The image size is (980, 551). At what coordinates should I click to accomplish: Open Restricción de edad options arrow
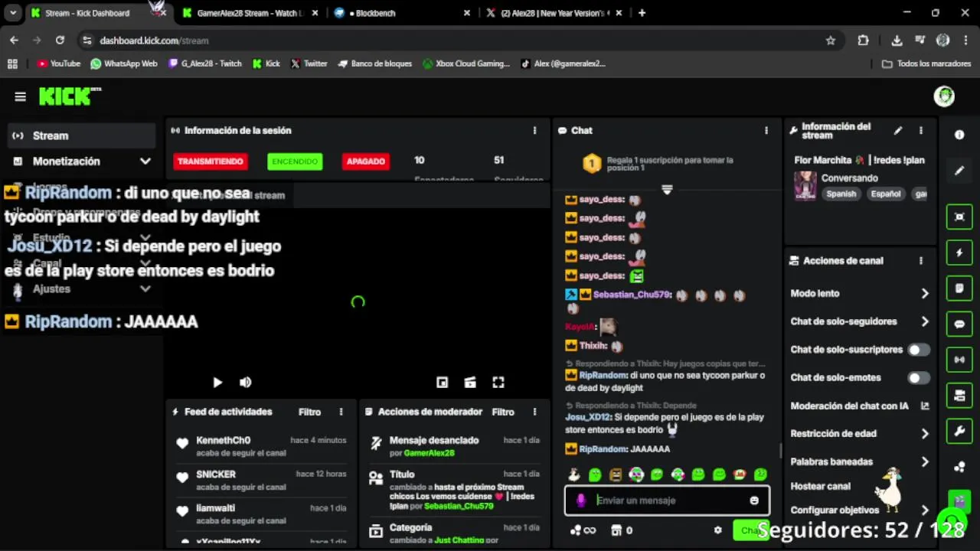(x=925, y=434)
